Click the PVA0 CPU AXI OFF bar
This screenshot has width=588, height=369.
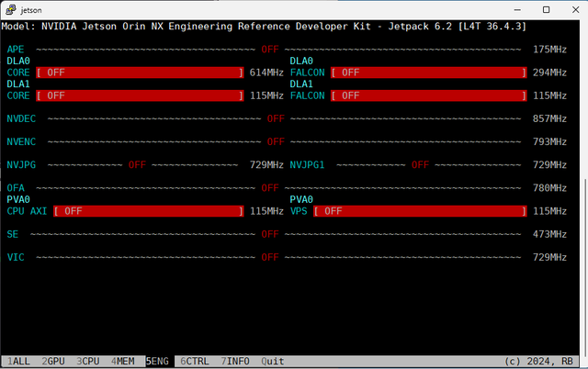tap(149, 211)
